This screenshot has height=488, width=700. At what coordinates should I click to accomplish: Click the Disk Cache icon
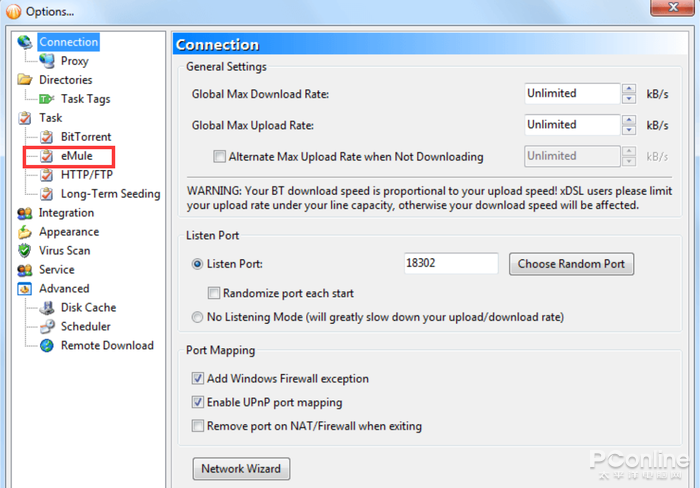click(x=47, y=308)
